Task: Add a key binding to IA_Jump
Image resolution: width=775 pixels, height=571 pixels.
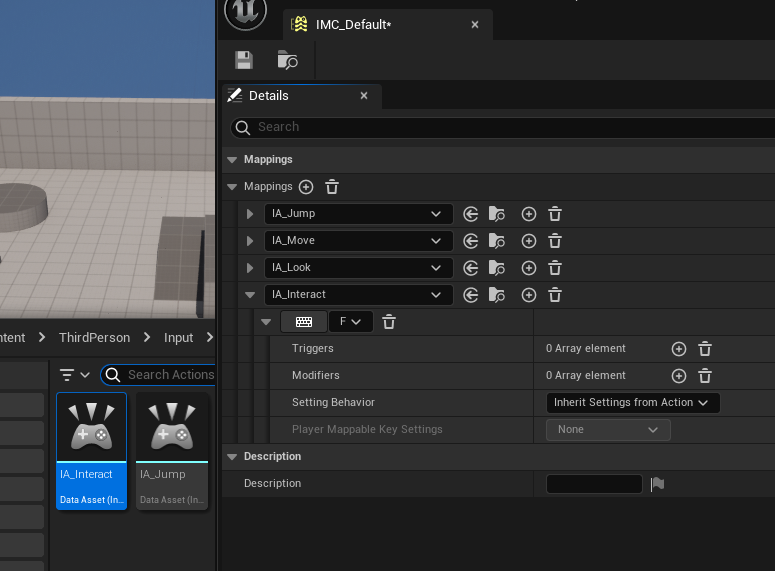Action: tap(529, 214)
